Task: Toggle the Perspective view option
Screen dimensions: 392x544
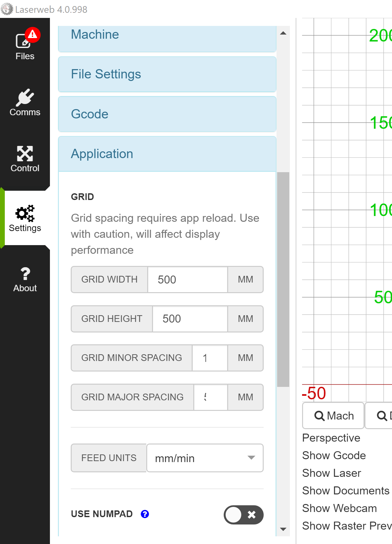Action: pos(331,438)
